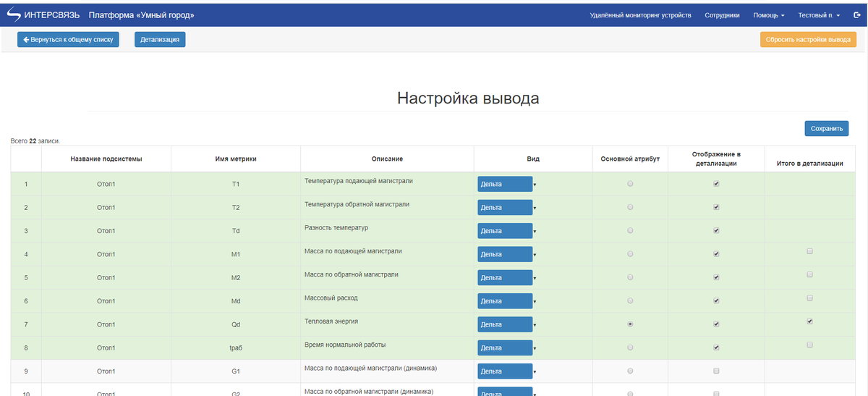Toggle the detalization display checkbox for T1
The width and height of the screenshot is (868, 396).
point(716,184)
